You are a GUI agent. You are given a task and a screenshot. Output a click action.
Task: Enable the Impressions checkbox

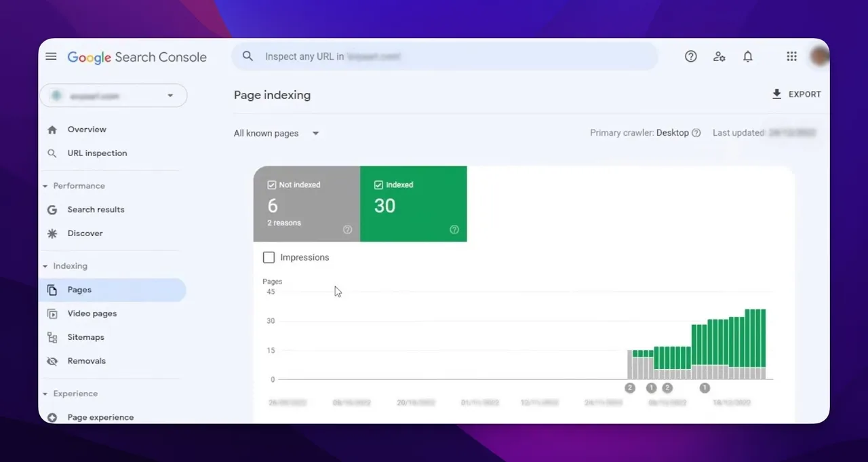[269, 257]
